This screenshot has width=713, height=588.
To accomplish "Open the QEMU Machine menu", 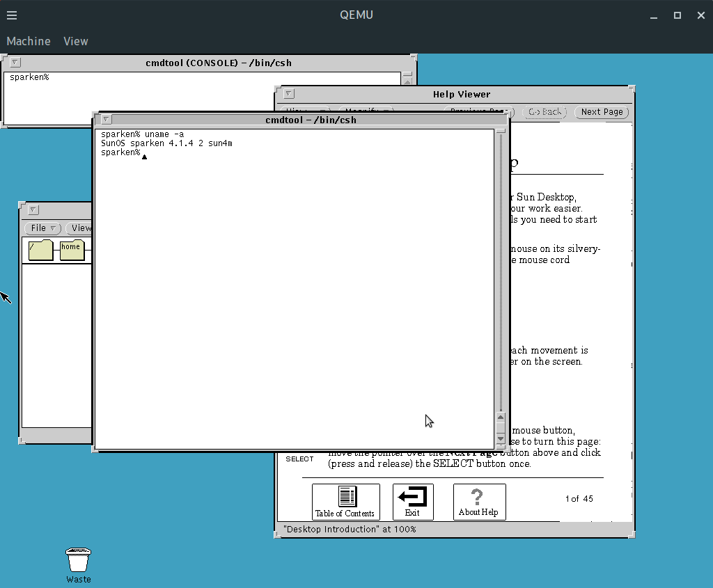I will click(x=29, y=41).
